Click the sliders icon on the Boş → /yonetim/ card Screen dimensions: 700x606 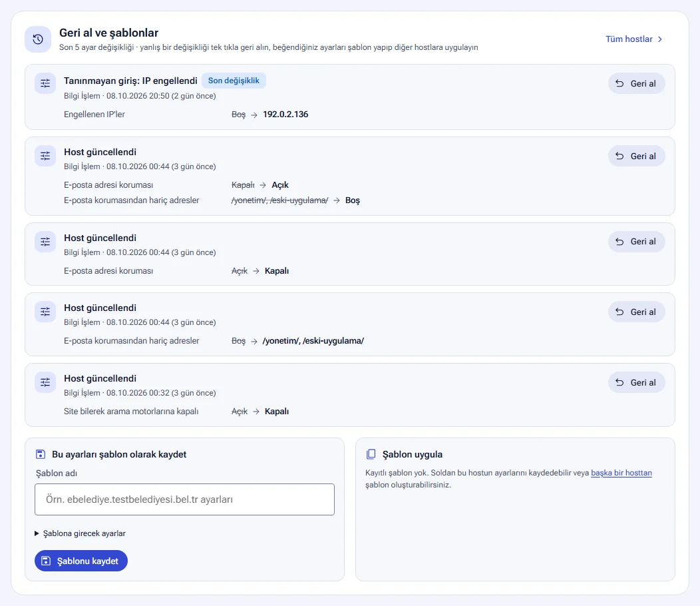coord(45,312)
